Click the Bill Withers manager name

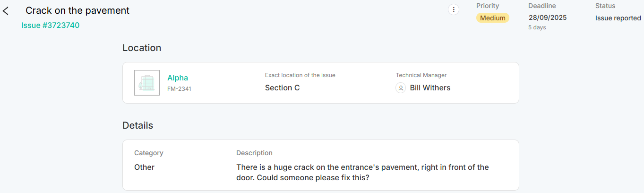[430, 88]
